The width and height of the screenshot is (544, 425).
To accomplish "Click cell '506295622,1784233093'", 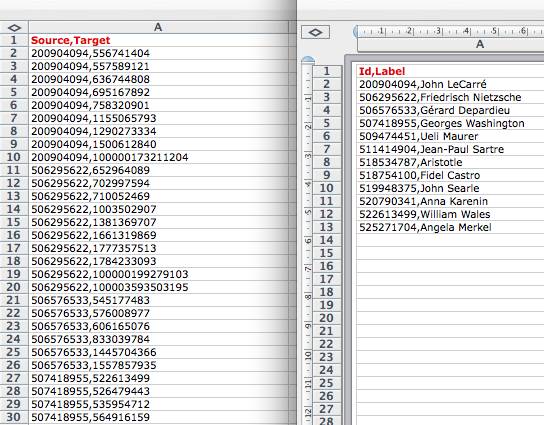I will coord(158,261).
